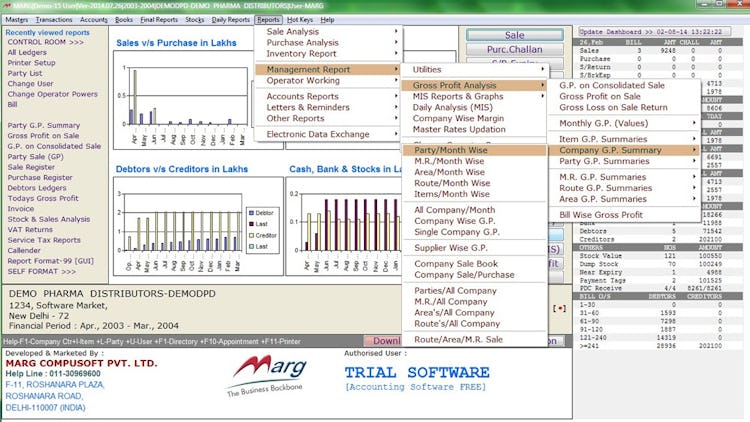750x422 pixels.
Task: Open VAT Returns link
Action: point(30,230)
